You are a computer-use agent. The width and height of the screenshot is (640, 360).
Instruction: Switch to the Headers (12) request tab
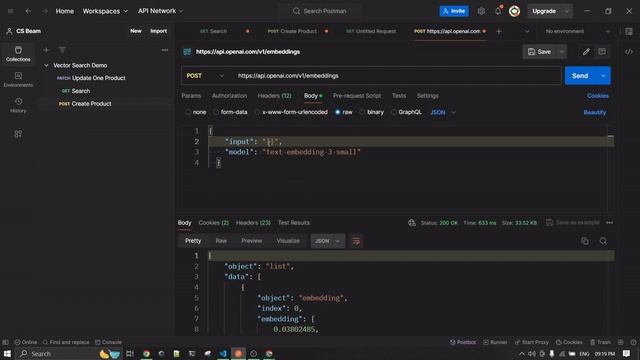[x=274, y=96]
